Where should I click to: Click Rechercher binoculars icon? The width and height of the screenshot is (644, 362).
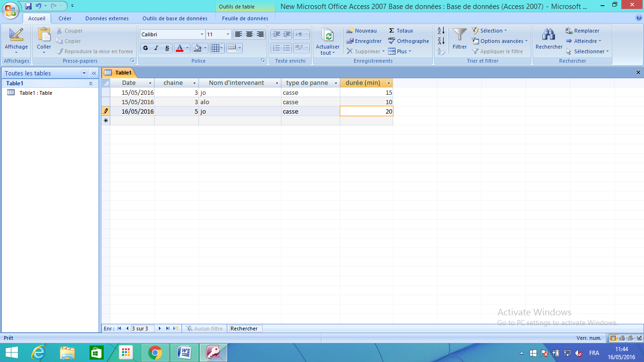coord(549,35)
